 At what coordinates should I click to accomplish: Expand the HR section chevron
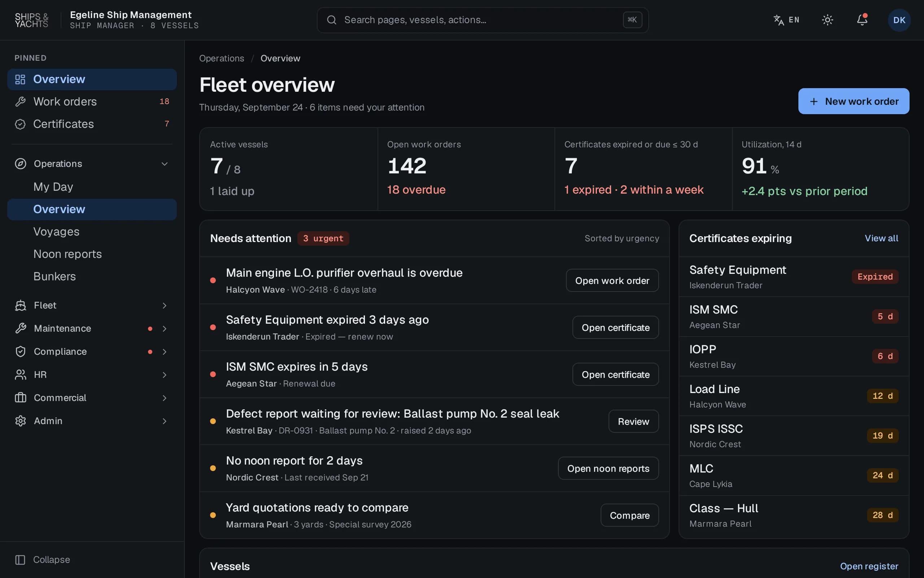click(x=165, y=375)
